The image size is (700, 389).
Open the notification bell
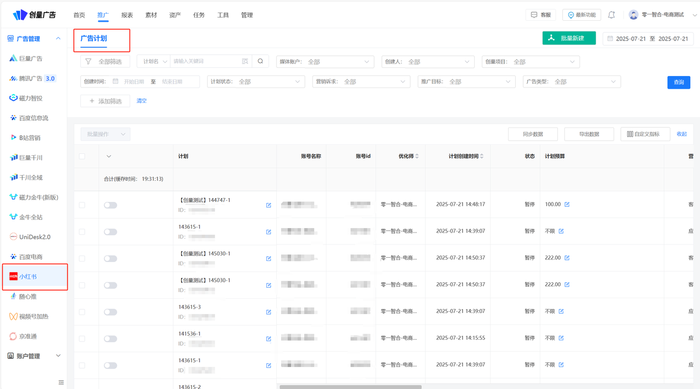coord(612,15)
